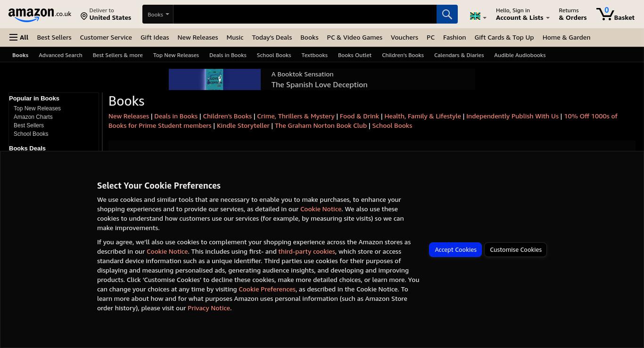Click Children's Books link under Books heading

pos(227,116)
